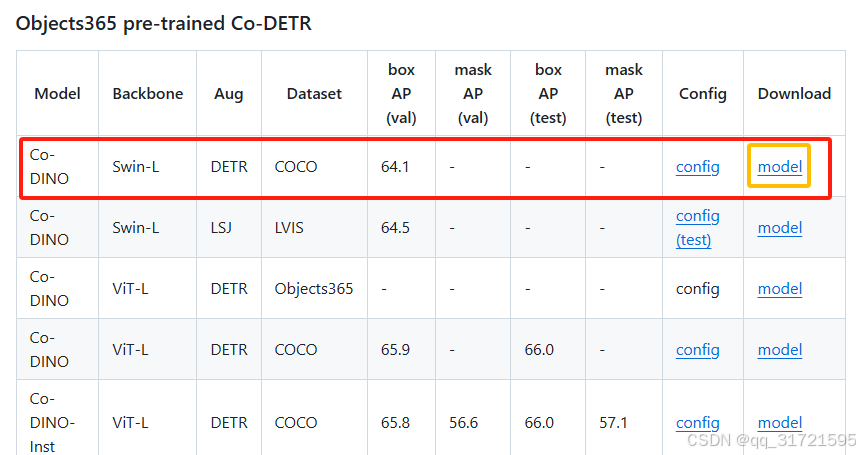Image resolution: width=860 pixels, height=455 pixels.
Task: Download model in the Co-DINO-Inst row
Action: click(779, 423)
